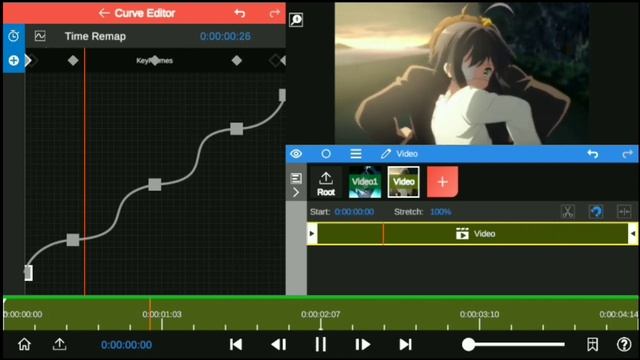
Task: Edit the Start time value 0:00:00:00
Action: point(354,212)
